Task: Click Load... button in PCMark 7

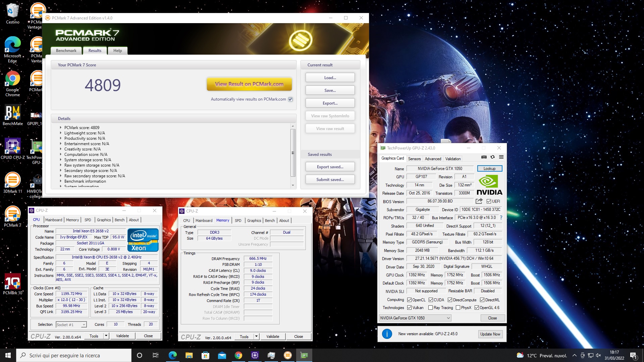Action: point(330,78)
